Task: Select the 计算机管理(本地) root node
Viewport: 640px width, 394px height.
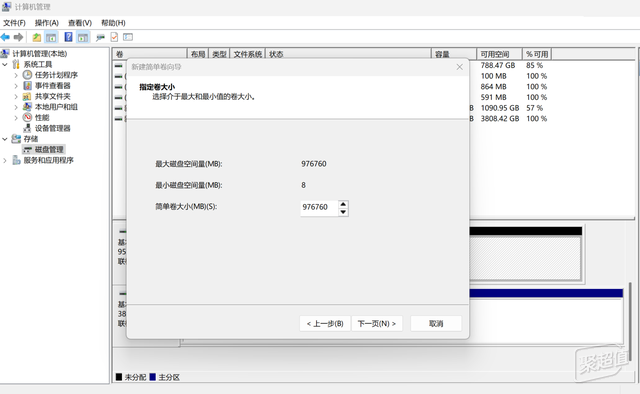Action: 40,53
